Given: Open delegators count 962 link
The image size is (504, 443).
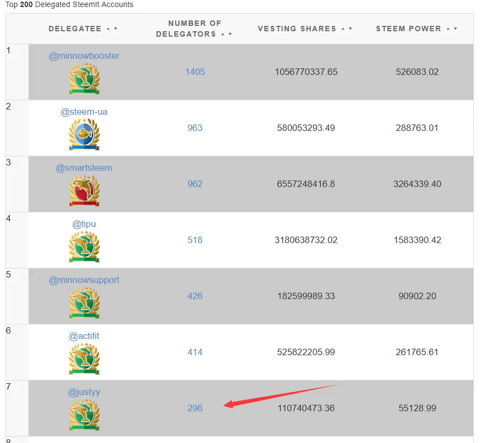Looking at the screenshot, I should coord(195,184).
